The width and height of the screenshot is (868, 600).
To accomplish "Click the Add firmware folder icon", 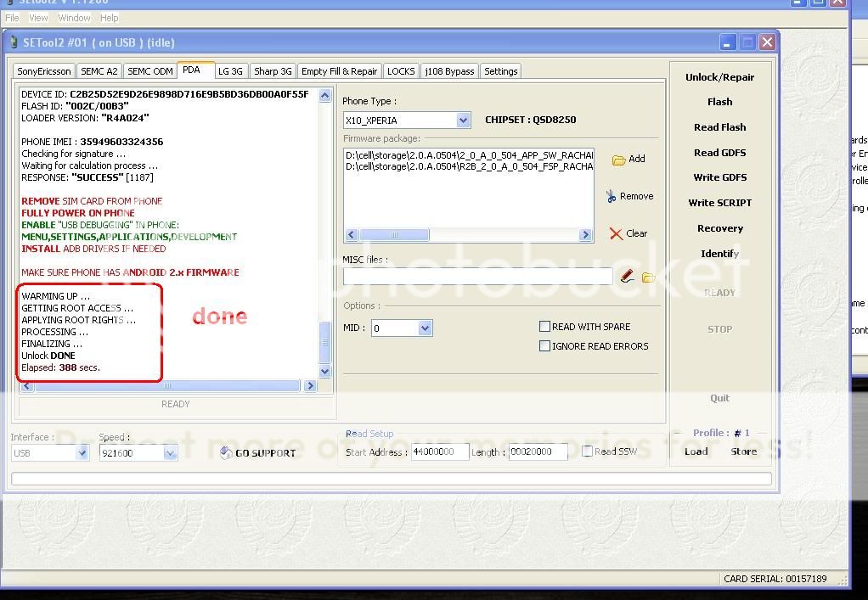I will [618, 160].
